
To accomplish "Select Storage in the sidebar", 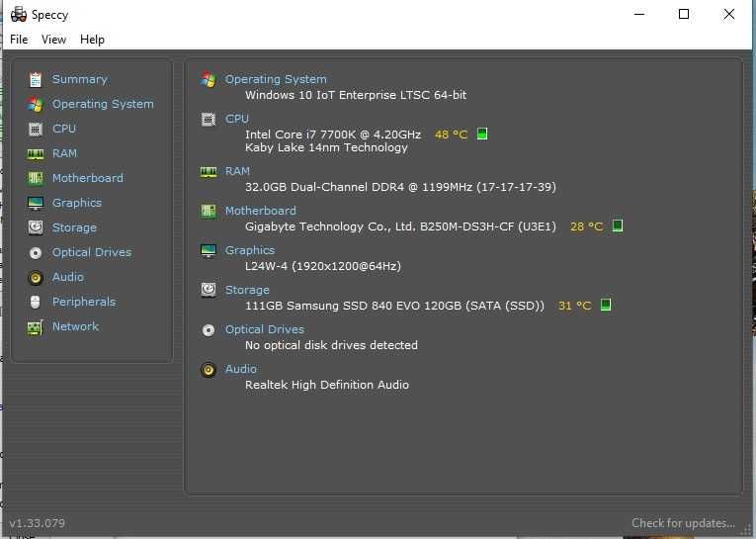I will pos(74,227).
